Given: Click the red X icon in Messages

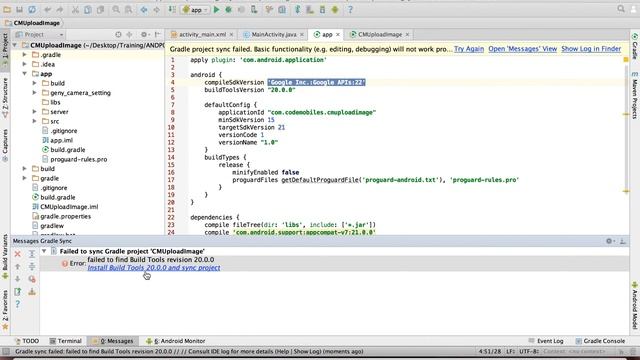Looking at the screenshot, I should point(18,254).
